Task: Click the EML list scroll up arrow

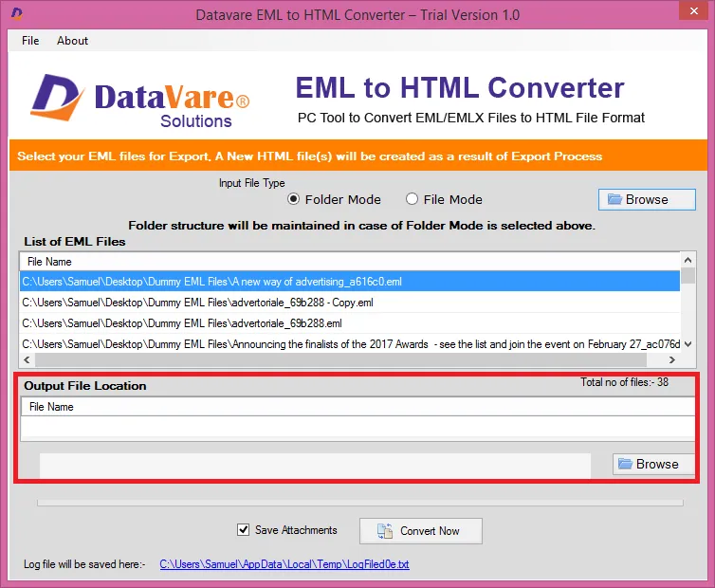Action: pyautogui.click(x=688, y=260)
